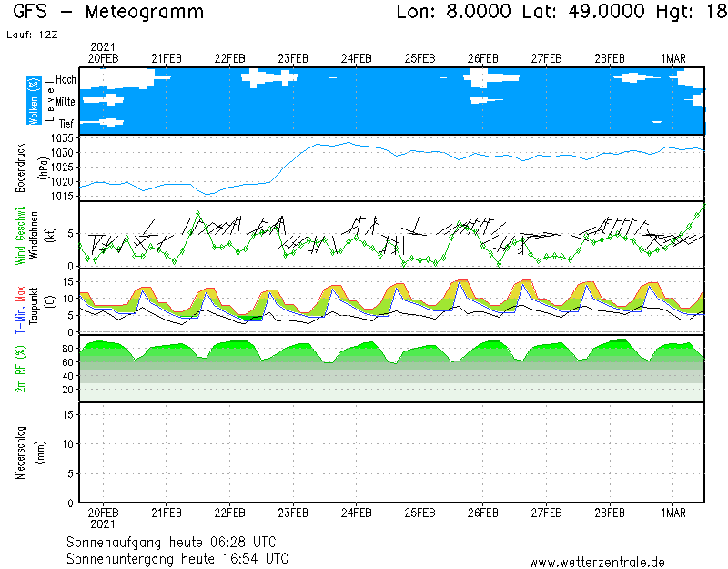Select the 23FEB marker above the cloud chart

point(293,58)
